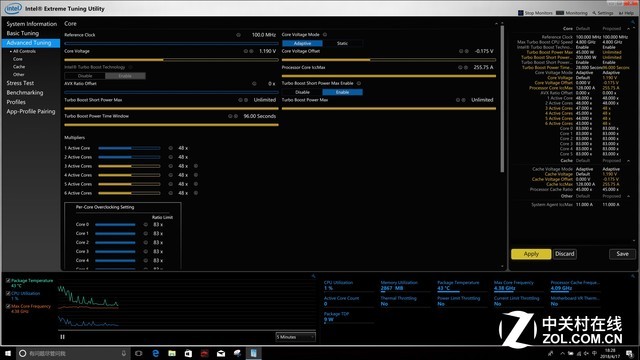Open the Microsoft Store from the taskbar
The width and height of the screenshot is (640, 360).
click(x=188, y=353)
